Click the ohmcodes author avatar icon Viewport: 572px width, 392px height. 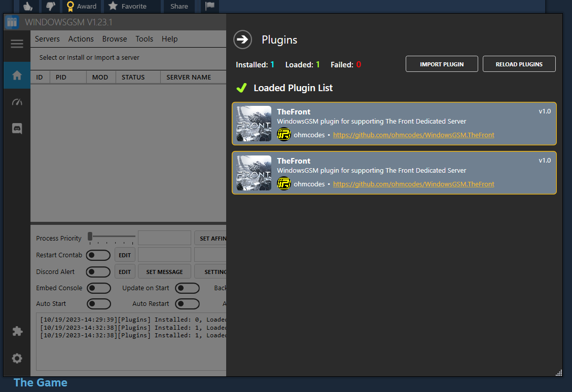pyautogui.click(x=284, y=134)
